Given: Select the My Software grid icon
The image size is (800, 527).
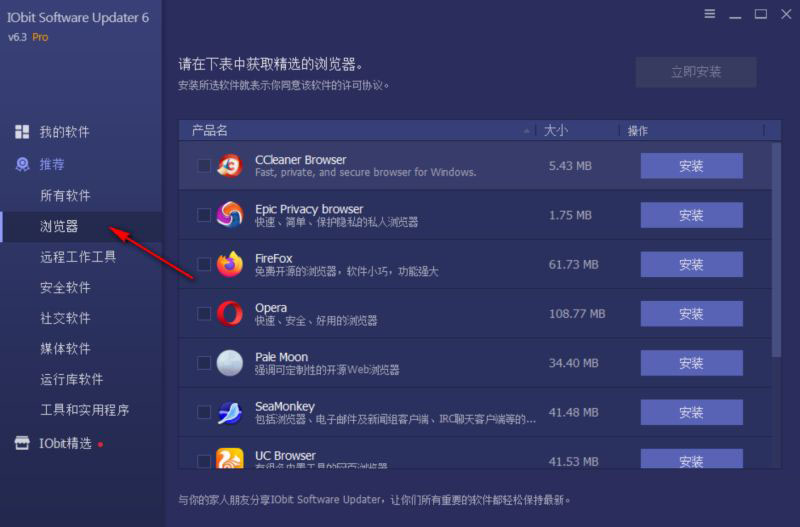Looking at the screenshot, I should coord(22,132).
